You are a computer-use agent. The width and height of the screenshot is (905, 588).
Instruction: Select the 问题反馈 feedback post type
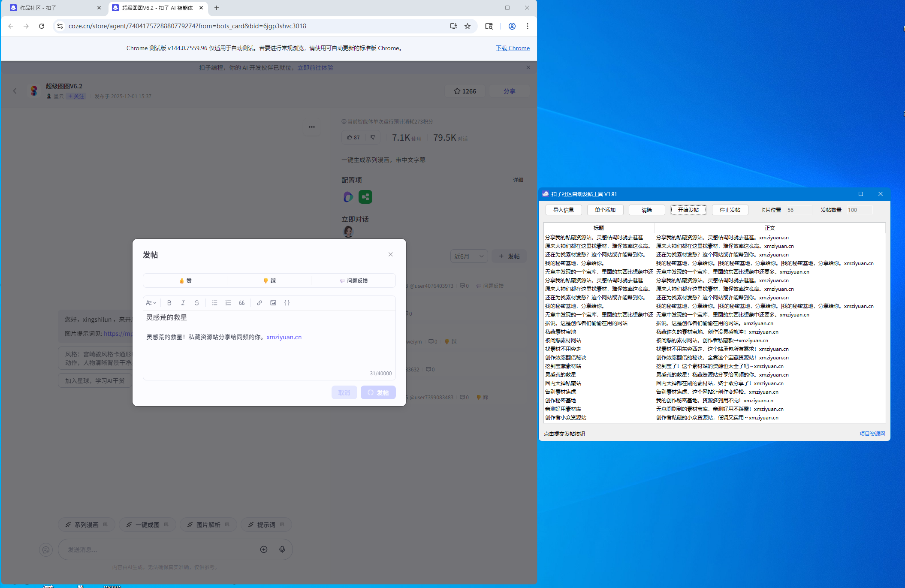point(353,280)
